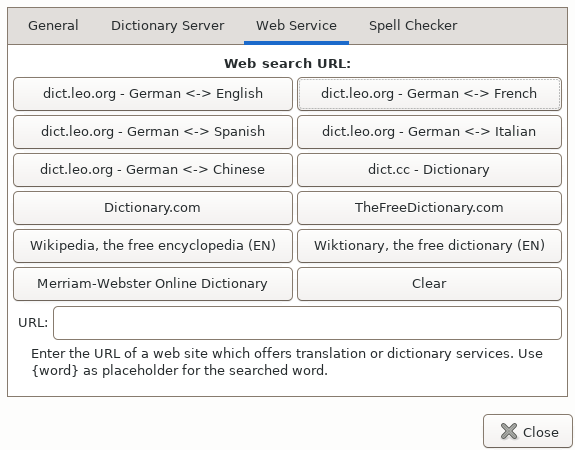Image resolution: width=575 pixels, height=450 pixels.
Task: Choose dict.leo.org German <-> French
Action: (429, 94)
